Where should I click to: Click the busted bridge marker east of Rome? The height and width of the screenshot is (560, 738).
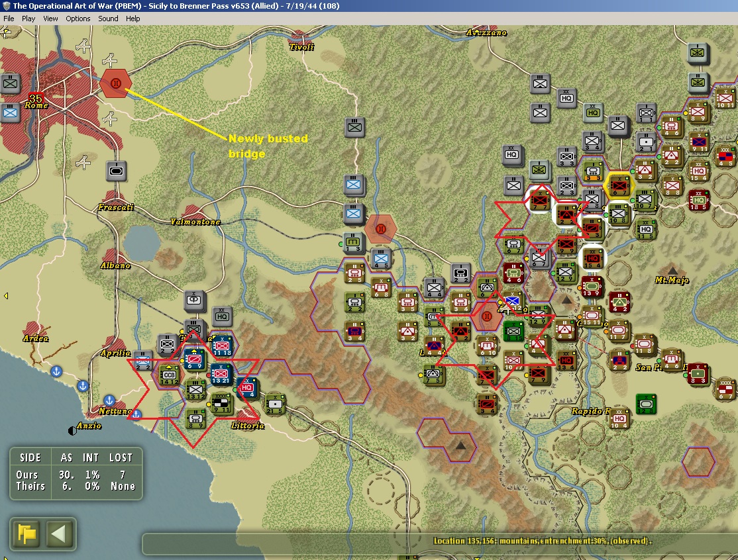[x=116, y=83]
